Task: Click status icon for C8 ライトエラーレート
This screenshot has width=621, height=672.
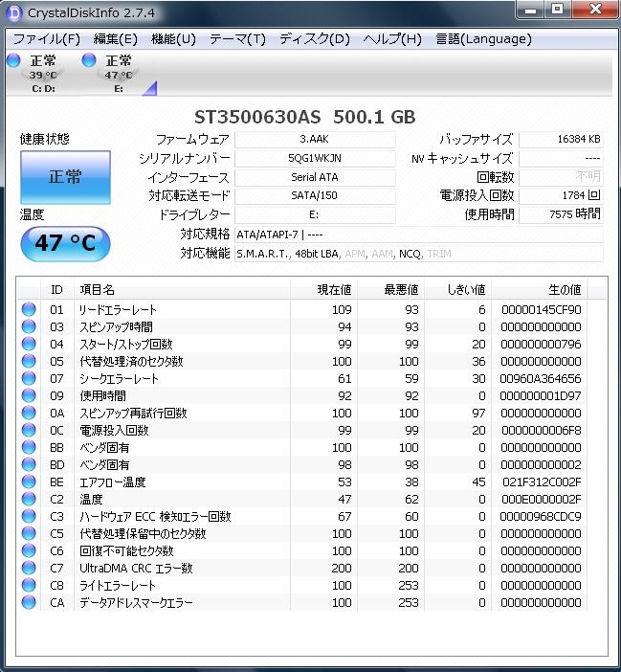Action: coord(29,585)
